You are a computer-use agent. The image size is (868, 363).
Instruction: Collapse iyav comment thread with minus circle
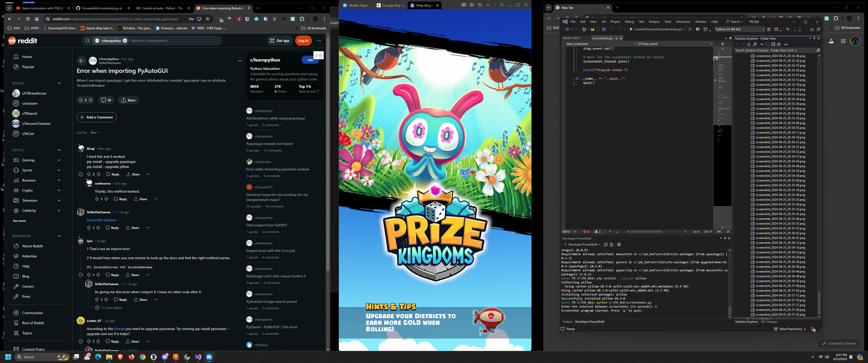80,275
